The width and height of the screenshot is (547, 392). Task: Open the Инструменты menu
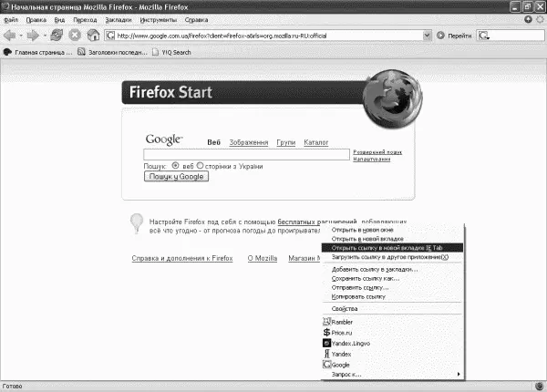159,20
